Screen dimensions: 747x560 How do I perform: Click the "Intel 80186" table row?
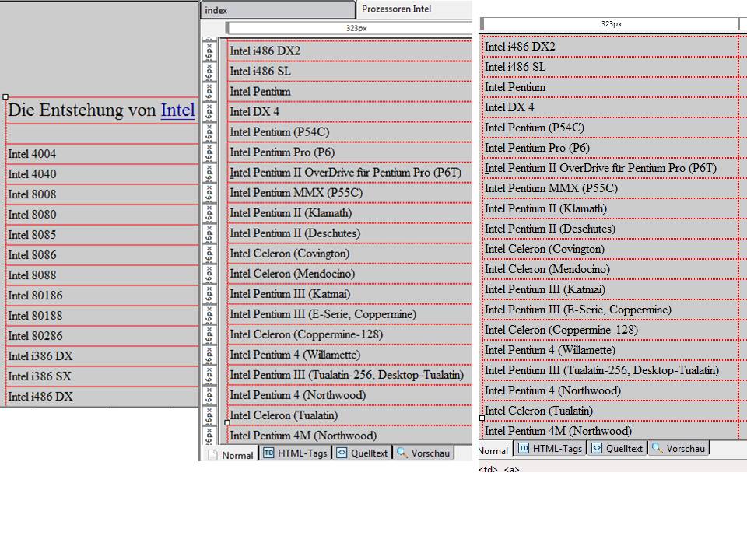(x=102, y=296)
